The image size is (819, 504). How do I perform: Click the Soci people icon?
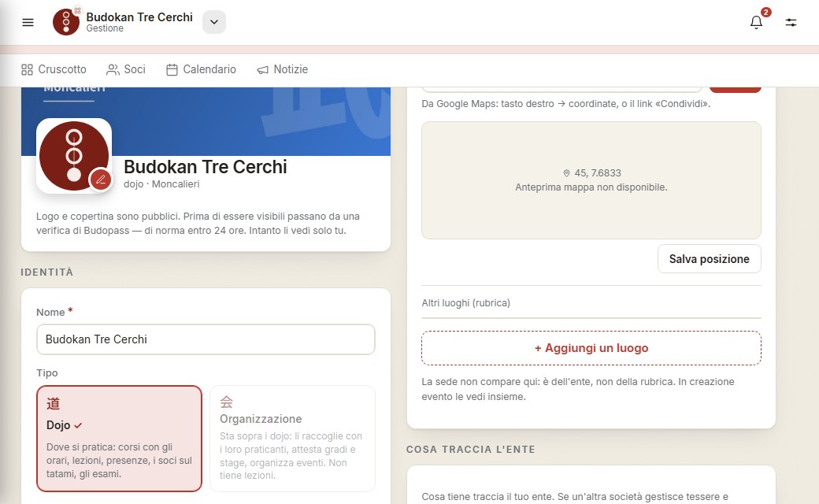point(113,69)
